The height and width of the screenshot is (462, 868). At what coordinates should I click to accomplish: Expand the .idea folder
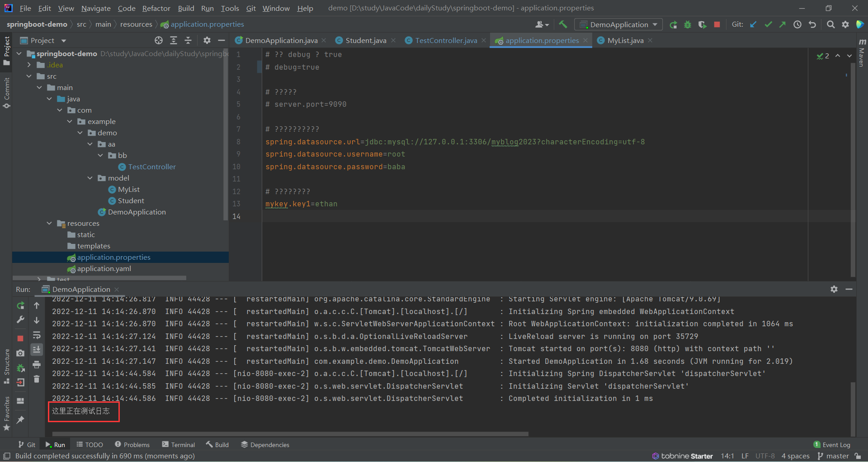29,65
